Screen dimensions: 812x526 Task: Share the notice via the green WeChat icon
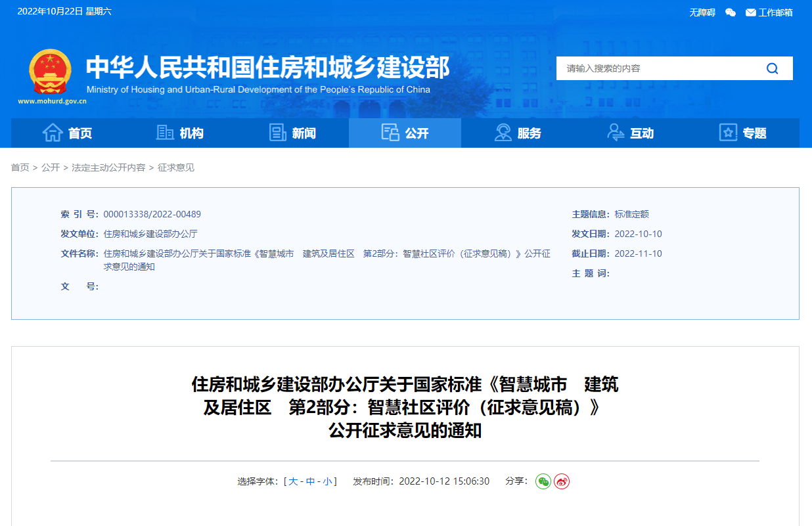pos(543,481)
